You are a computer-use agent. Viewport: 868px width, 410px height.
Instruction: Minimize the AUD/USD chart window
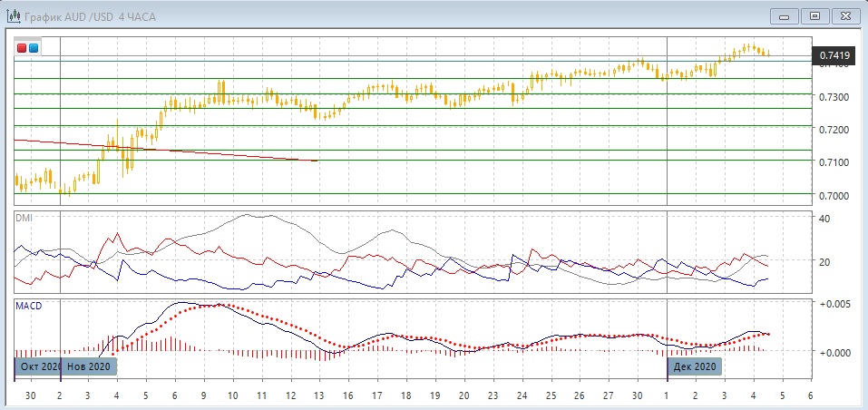click(785, 15)
